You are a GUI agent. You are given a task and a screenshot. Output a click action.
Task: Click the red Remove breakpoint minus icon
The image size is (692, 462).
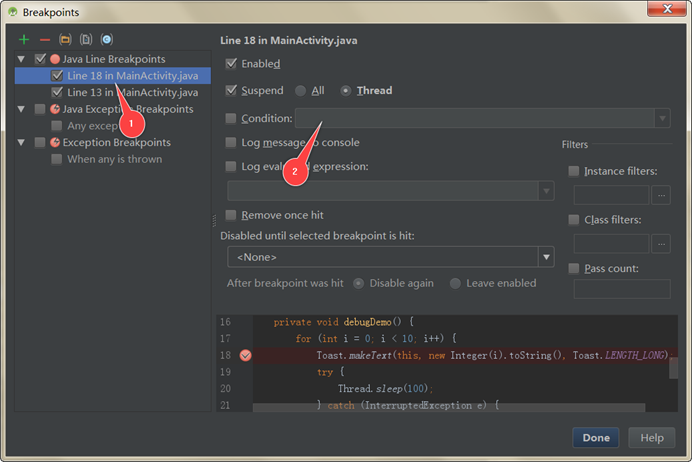pos(44,39)
